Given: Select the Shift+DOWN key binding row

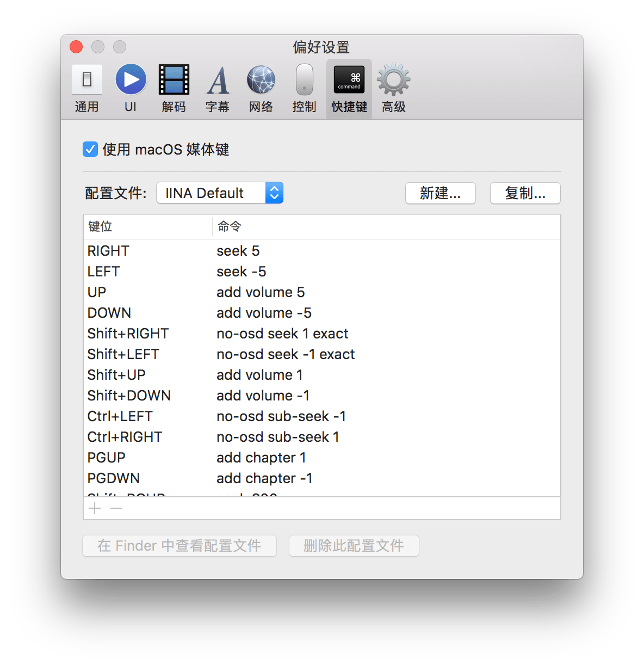Looking at the screenshot, I should [x=322, y=396].
